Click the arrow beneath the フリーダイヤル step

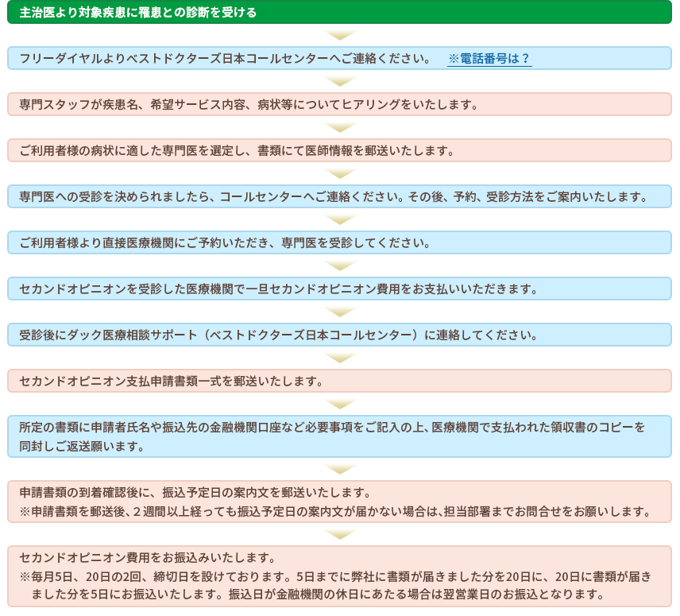(x=340, y=82)
